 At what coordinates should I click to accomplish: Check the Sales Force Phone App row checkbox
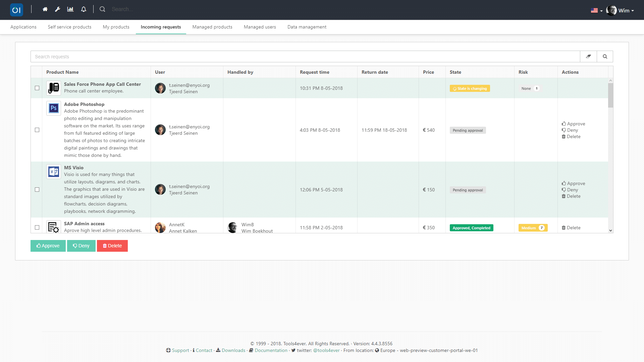[37, 88]
